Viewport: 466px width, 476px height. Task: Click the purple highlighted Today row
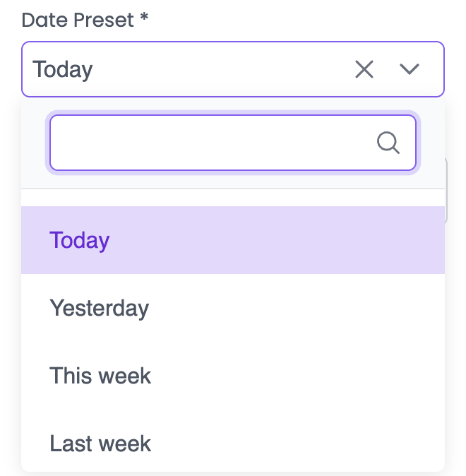[233, 240]
